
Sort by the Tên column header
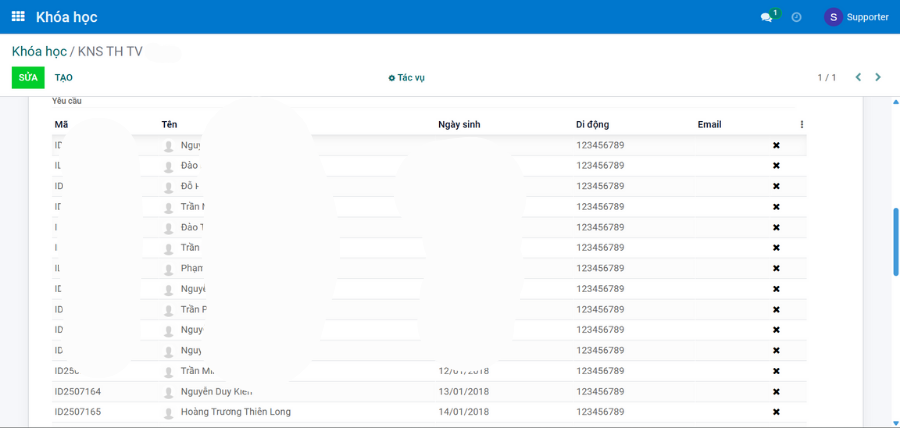(169, 125)
